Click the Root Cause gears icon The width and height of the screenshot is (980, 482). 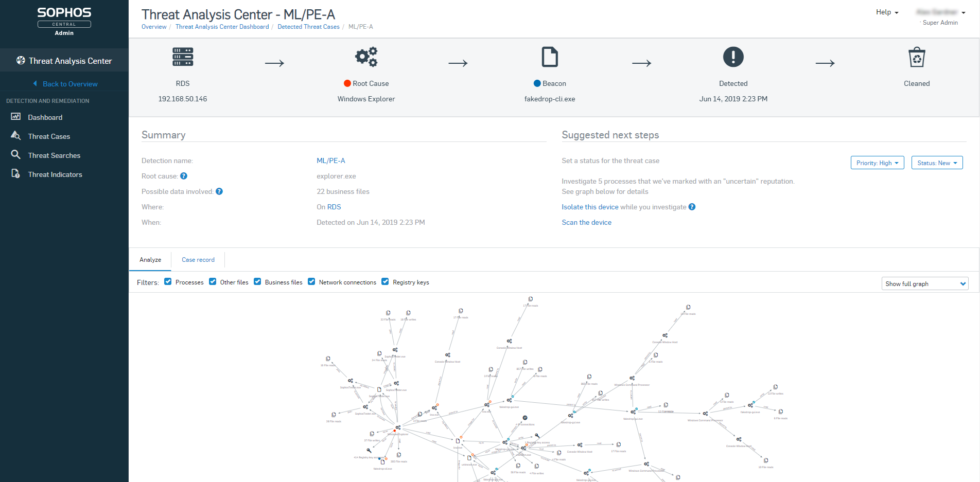[366, 57]
